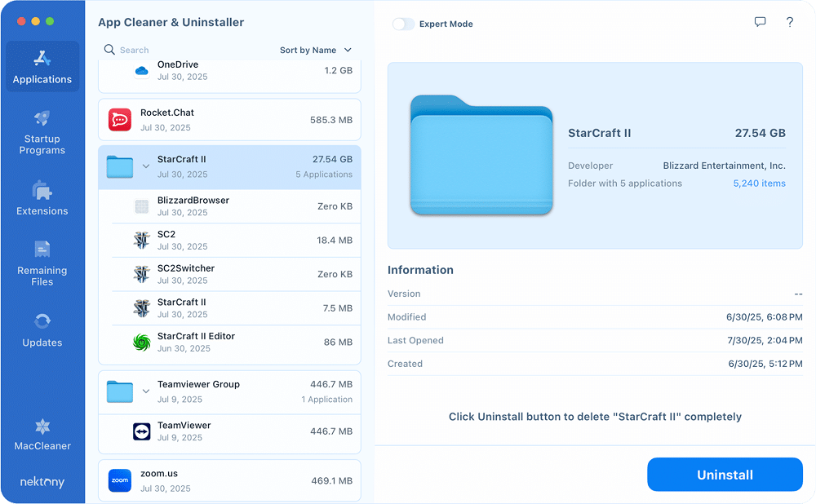Select the OneDrive cloud icon
The height and width of the screenshot is (504, 816).
(141, 70)
